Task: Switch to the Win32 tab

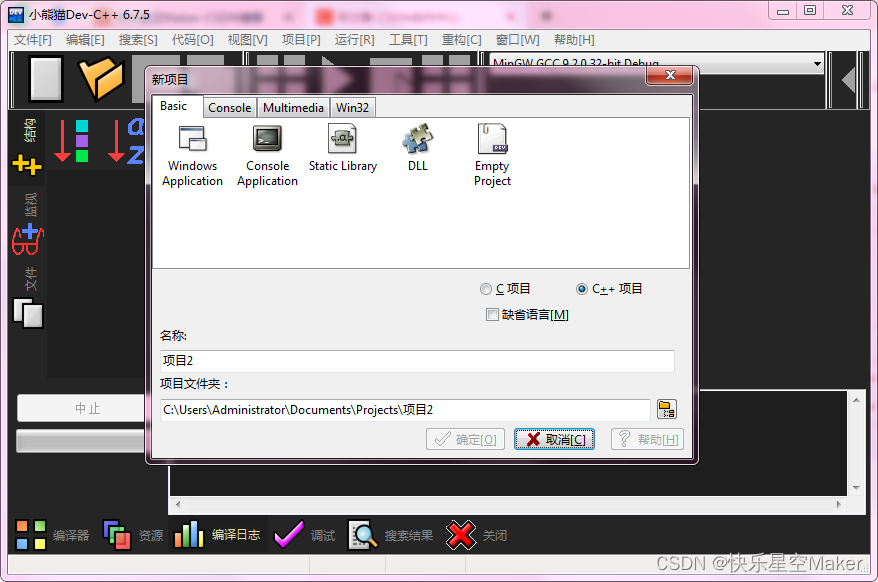Action: click(352, 108)
